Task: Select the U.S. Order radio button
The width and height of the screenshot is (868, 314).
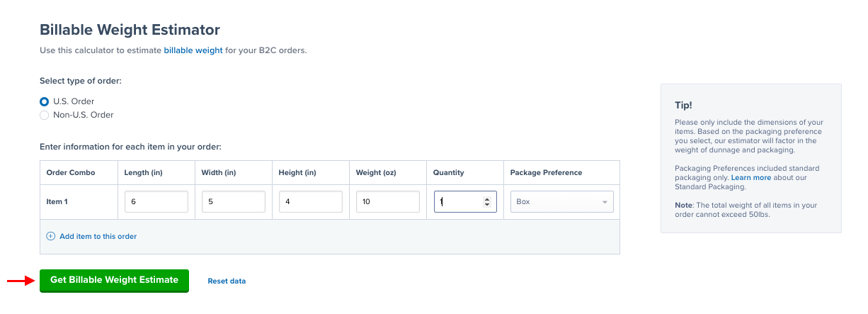Action: tap(45, 101)
